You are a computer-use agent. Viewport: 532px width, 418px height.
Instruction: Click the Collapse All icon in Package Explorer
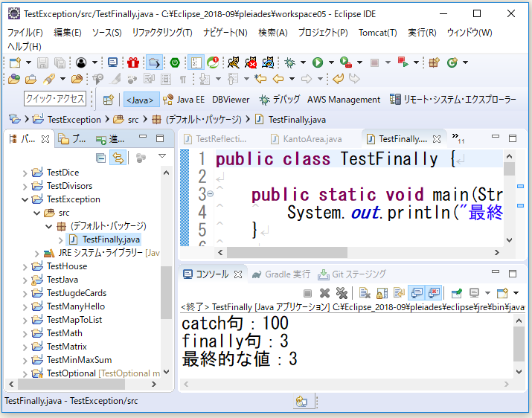tap(100, 158)
